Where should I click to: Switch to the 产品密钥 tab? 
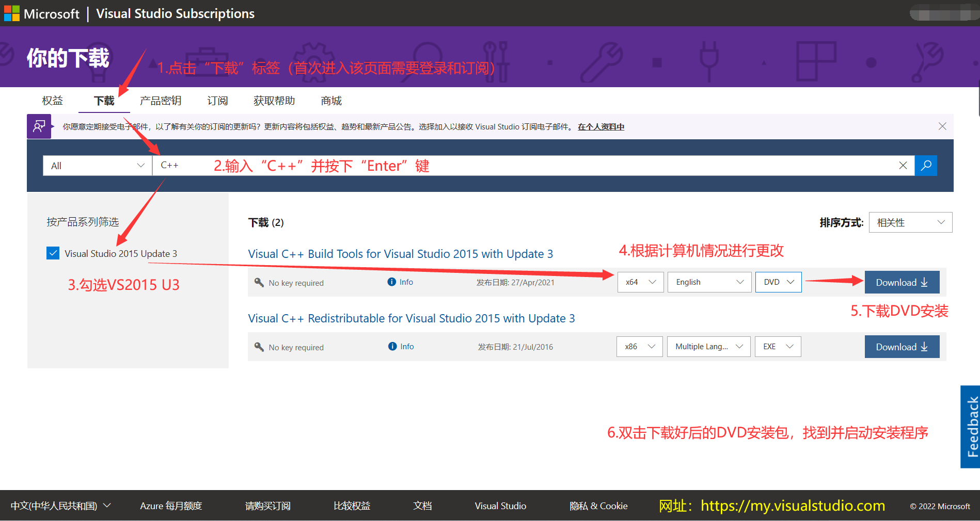click(x=161, y=101)
